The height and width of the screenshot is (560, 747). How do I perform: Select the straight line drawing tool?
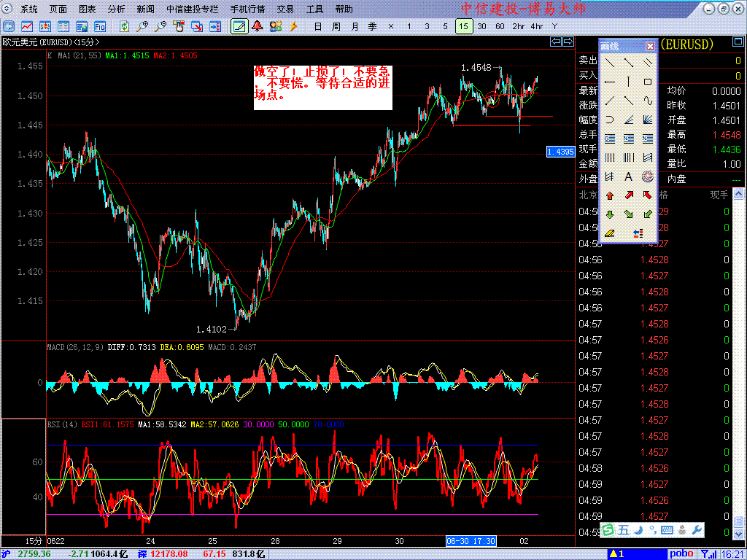(x=610, y=63)
